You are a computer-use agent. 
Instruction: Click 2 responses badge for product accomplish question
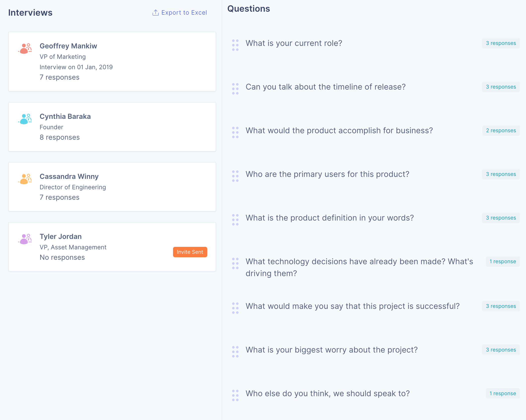point(501,130)
